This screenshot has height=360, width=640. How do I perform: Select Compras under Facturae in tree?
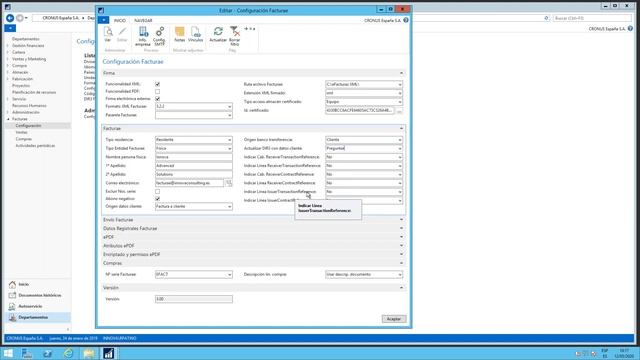coord(24,139)
